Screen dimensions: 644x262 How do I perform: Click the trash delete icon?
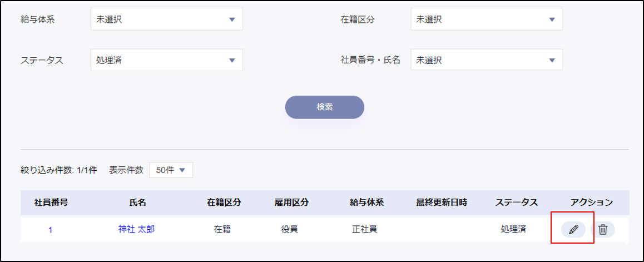click(x=603, y=229)
